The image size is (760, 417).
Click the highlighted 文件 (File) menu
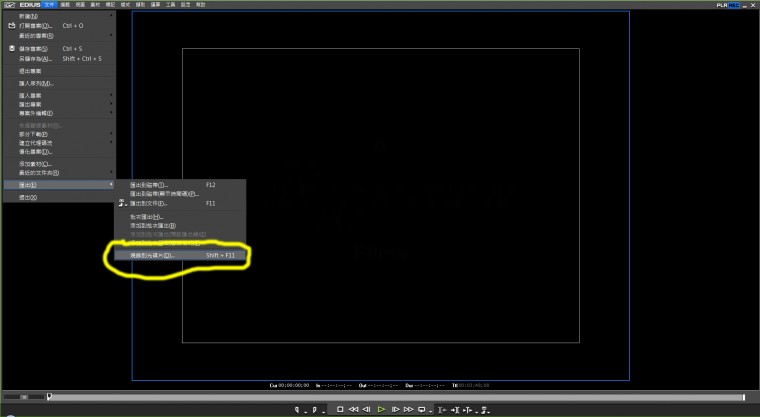coord(50,4)
